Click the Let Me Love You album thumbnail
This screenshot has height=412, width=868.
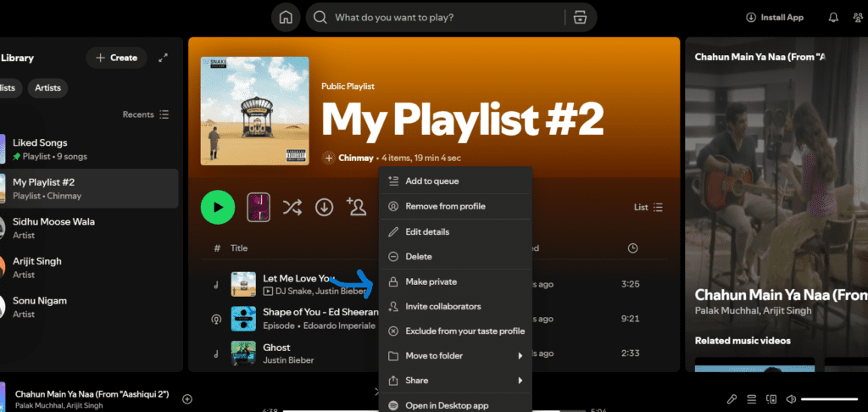243,284
